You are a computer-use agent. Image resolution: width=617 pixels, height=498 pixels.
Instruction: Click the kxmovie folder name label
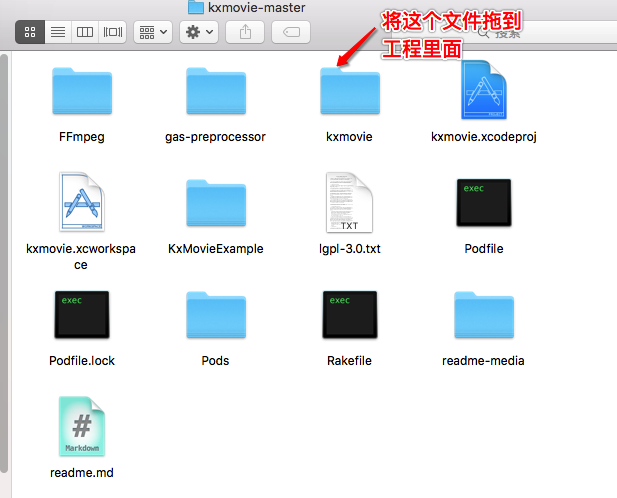349,137
